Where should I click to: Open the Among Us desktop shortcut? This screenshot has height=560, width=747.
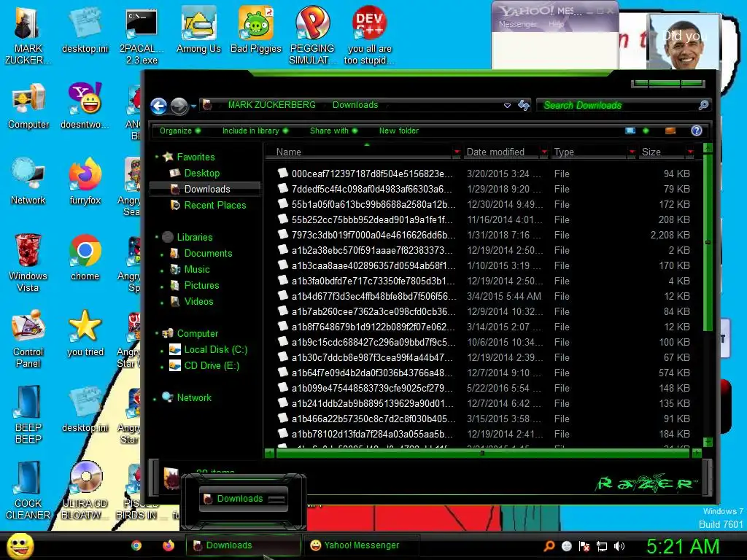pyautogui.click(x=198, y=31)
